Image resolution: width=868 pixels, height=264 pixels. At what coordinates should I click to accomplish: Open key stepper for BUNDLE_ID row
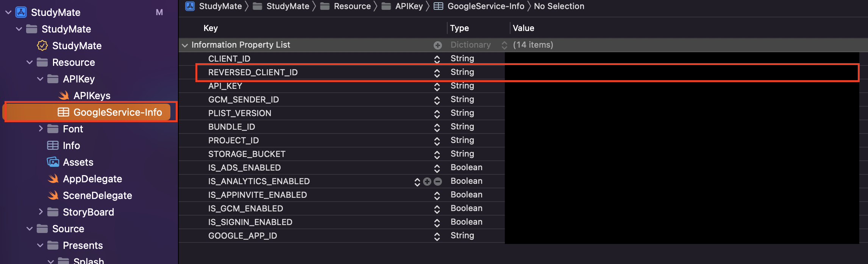[437, 127]
